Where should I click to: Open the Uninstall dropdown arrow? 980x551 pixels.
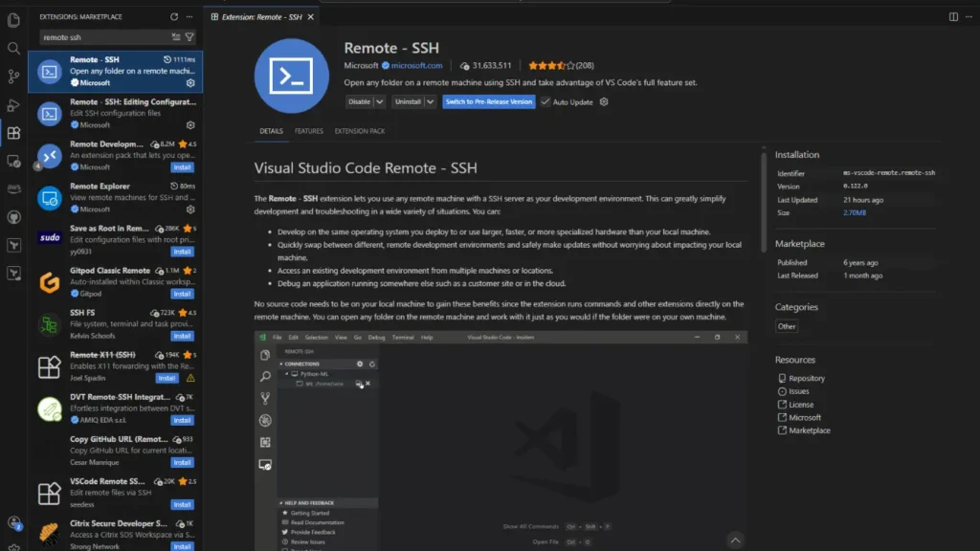[431, 101]
